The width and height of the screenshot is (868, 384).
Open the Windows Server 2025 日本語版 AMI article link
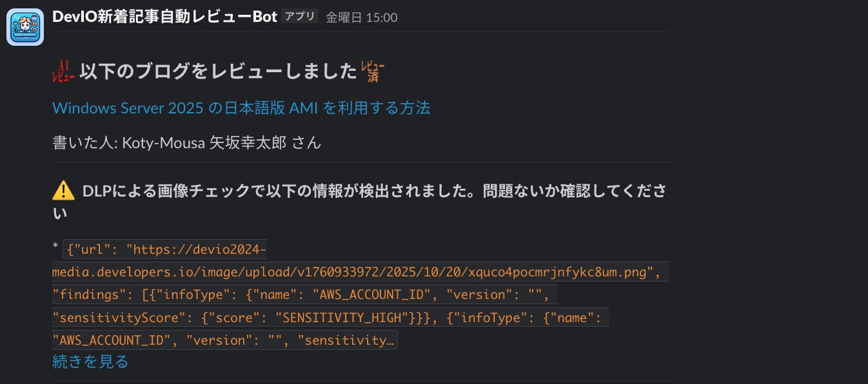click(241, 108)
